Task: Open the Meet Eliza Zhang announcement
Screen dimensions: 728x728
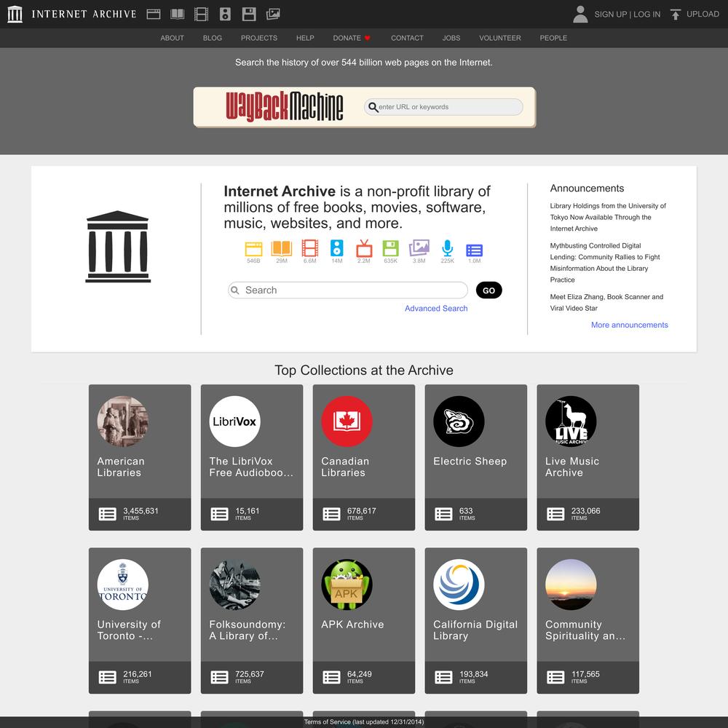Action: click(x=606, y=302)
